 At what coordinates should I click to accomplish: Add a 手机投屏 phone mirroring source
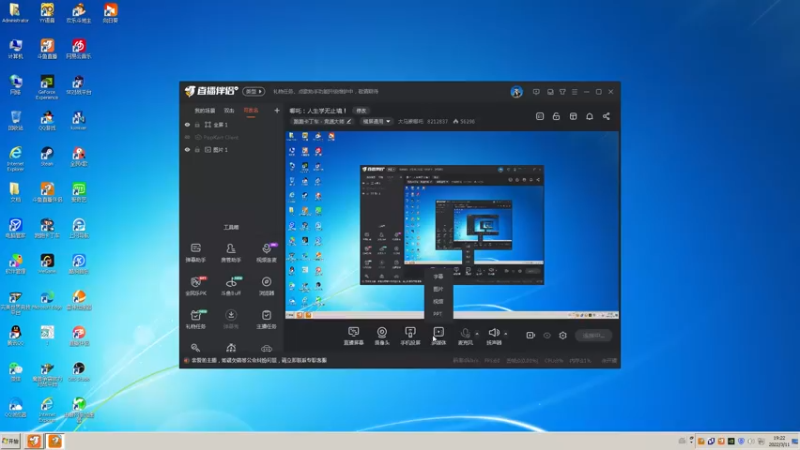(x=410, y=336)
